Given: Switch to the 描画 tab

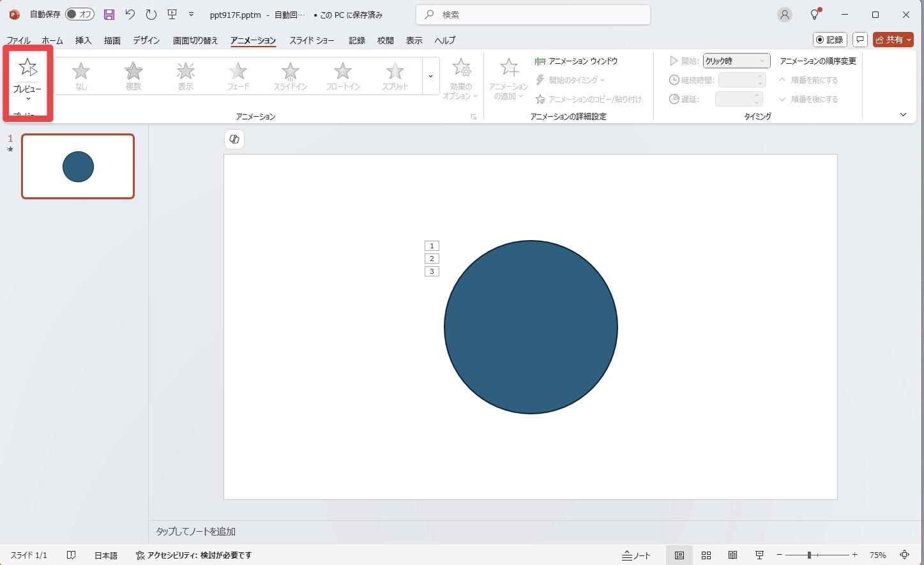Looking at the screenshot, I should pos(112,40).
